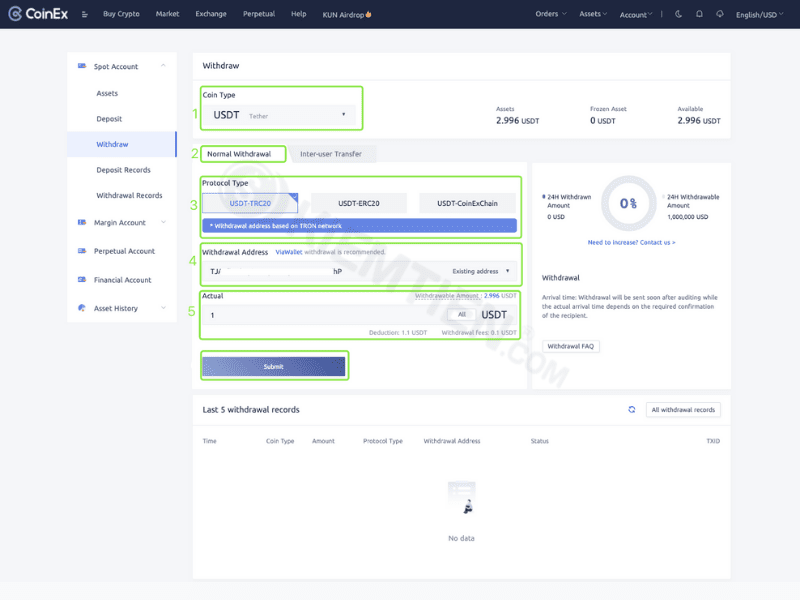
Task: Open the Help menu
Action: click(x=298, y=14)
